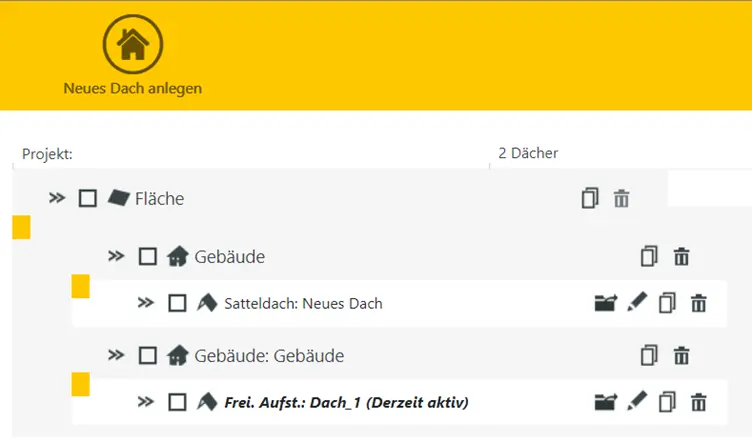Screen dimensions: 752x442
Task: Open folder icon for Satteldach: Neues Dach
Action: 604,303
